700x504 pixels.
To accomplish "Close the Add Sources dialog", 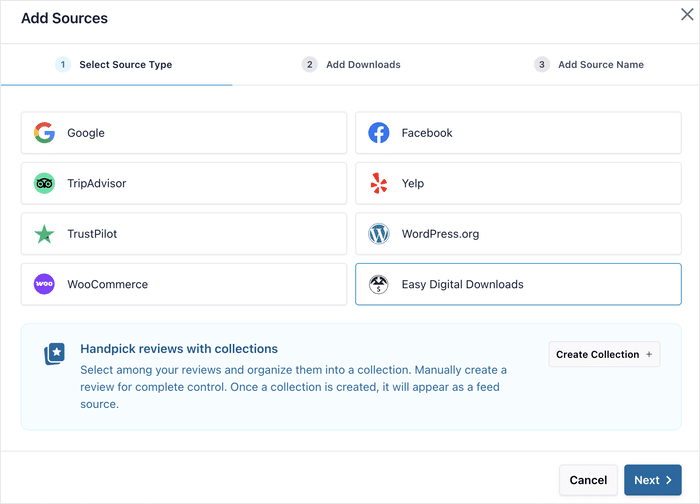I will [687, 14].
